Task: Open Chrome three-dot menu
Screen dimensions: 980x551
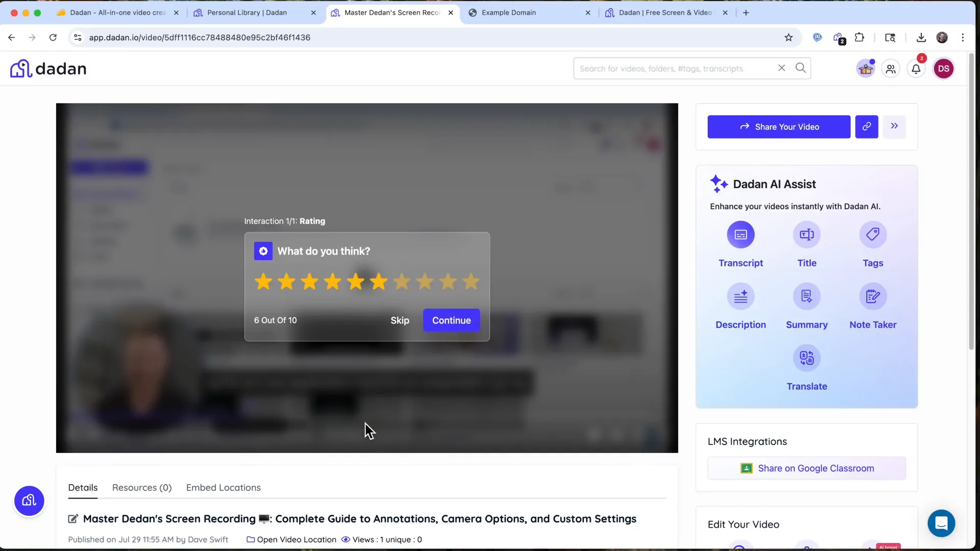Action: tap(963, 37)
